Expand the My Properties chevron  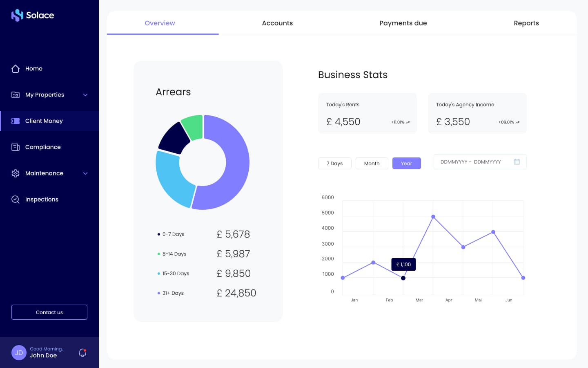[85, 95]
